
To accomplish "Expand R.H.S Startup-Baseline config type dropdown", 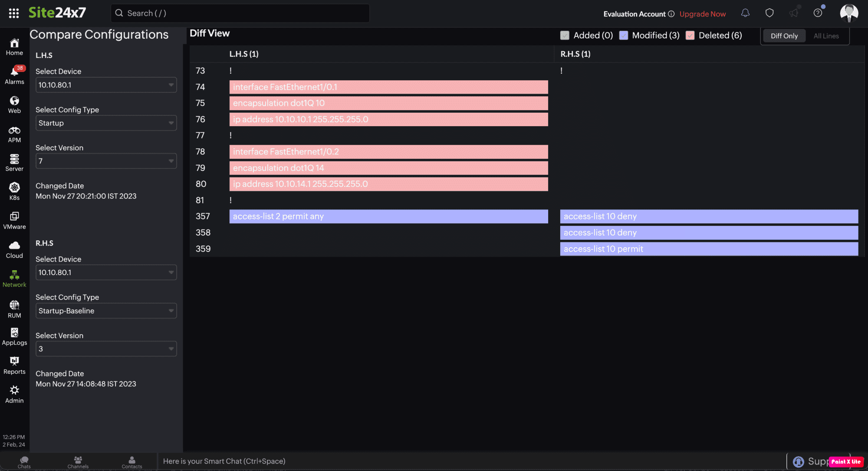I will coord(106,311).
